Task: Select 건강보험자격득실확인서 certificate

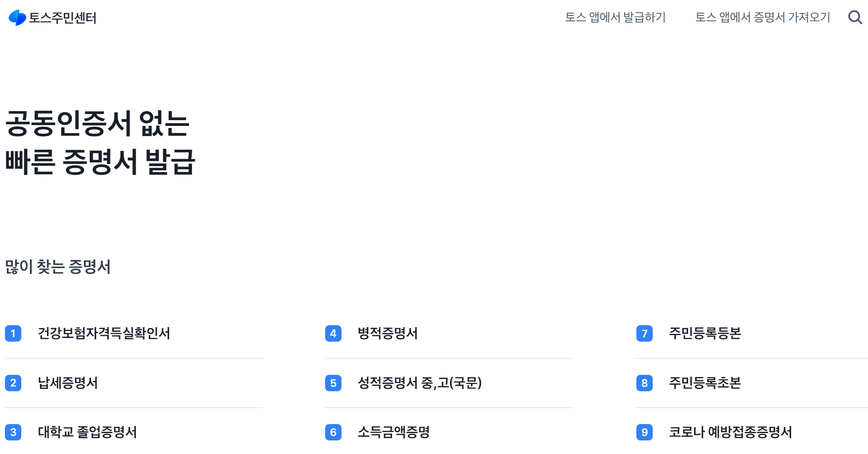Action: pos(105,333)
